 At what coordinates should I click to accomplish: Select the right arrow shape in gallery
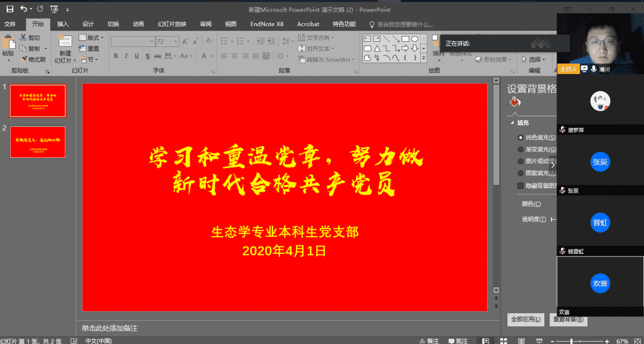click(x=405, y=48)
